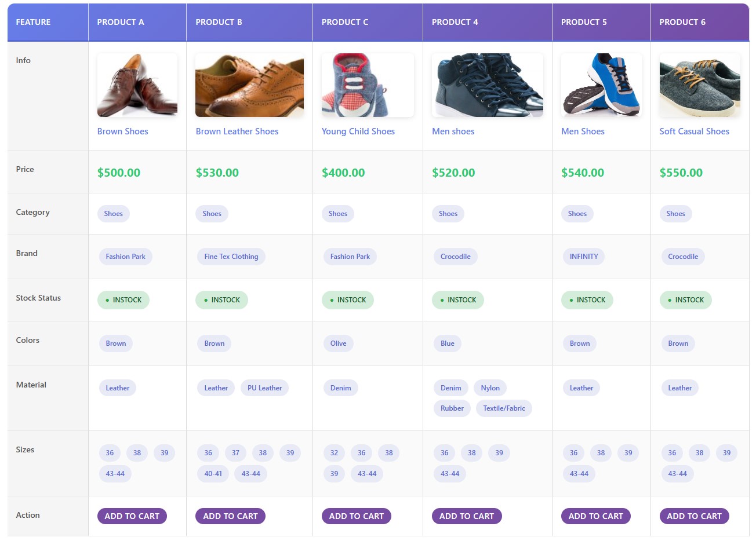Open the PRODUCT B column header
This screenshot has width=756, height=541.
[x=219, y=22]
